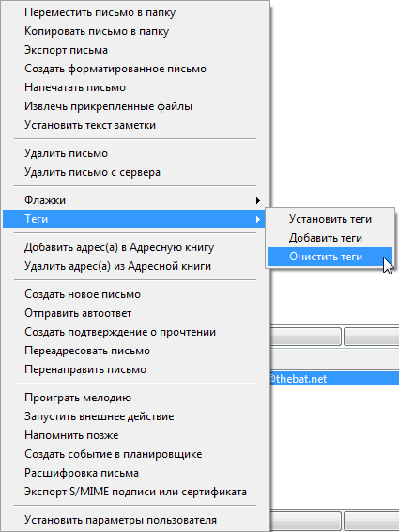Screen dimensions: 399x532
Task: Click 'Создать подтверждение о прочтении' item
Action: (134, 332)
